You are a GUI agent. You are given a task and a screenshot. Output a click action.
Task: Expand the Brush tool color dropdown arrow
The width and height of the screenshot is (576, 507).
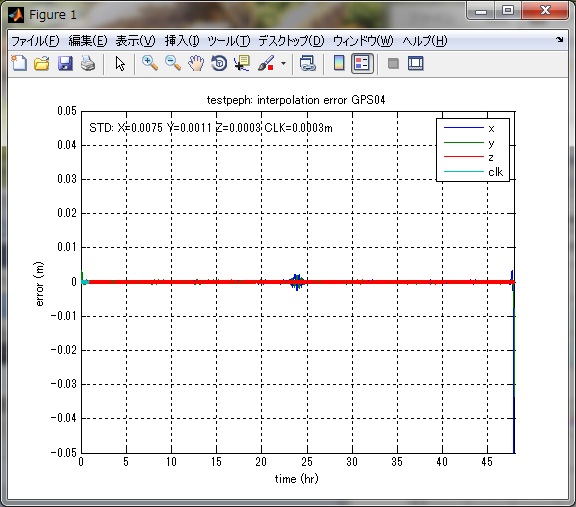point(283,64)
